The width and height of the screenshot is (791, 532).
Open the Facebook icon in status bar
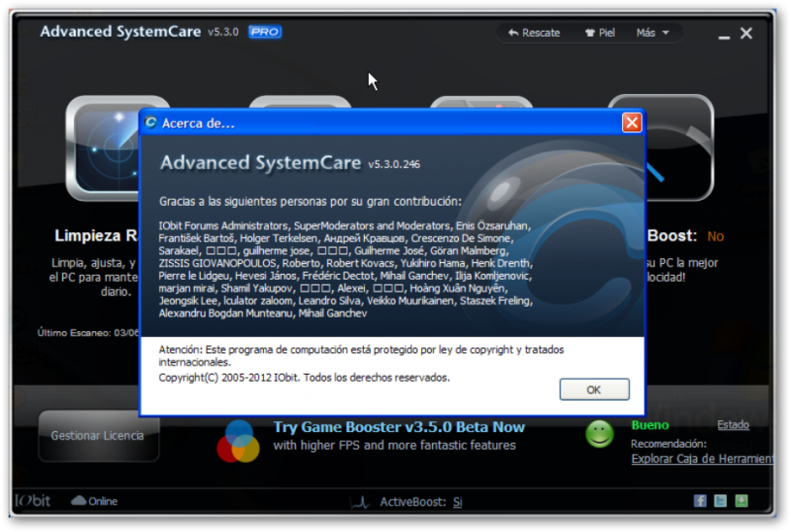pyautogui.click(x=700, y=500)
